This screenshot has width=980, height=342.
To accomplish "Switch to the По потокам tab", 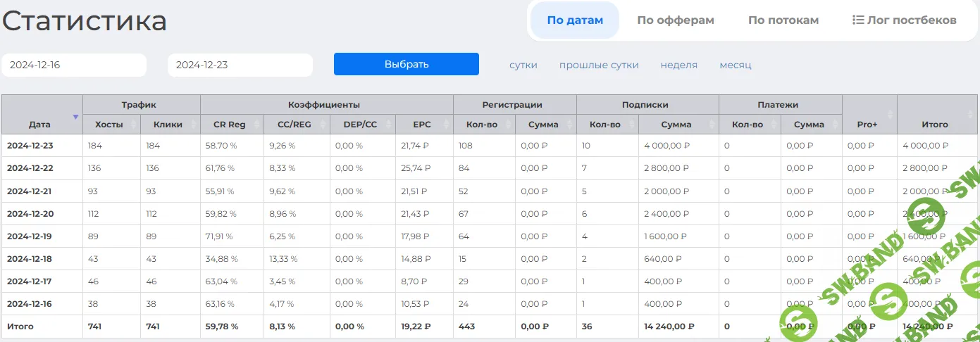I will pyautogui.click(x=783, y=20).
